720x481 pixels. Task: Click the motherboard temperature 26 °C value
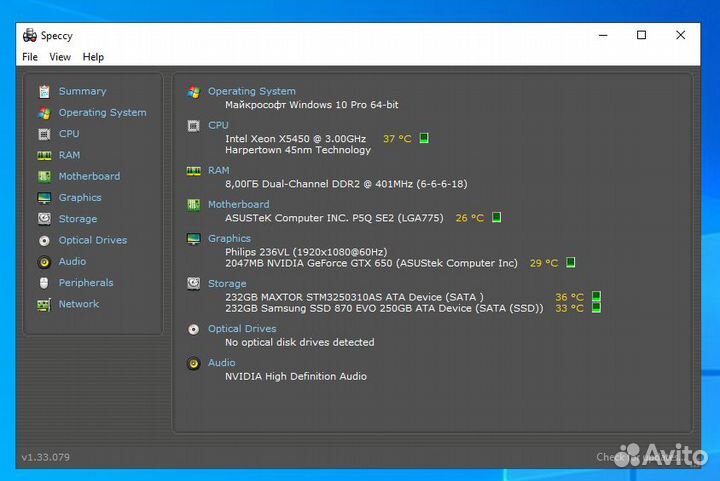click(x=469, y=218)
